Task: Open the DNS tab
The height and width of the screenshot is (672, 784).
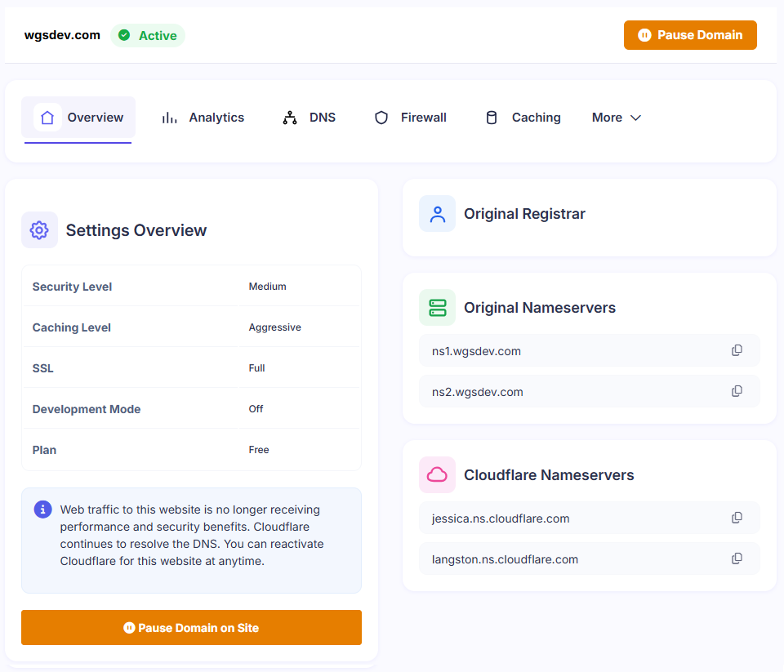Action: (309, 118)
